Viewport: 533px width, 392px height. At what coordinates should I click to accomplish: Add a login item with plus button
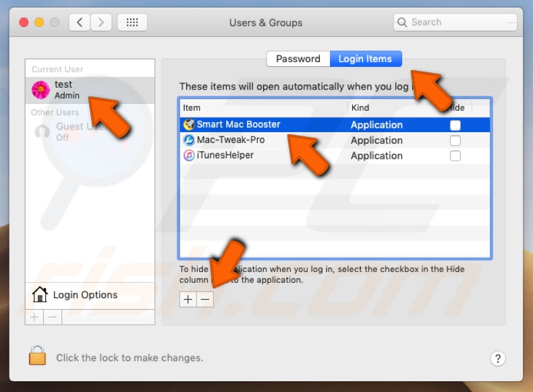coord(188,300)
